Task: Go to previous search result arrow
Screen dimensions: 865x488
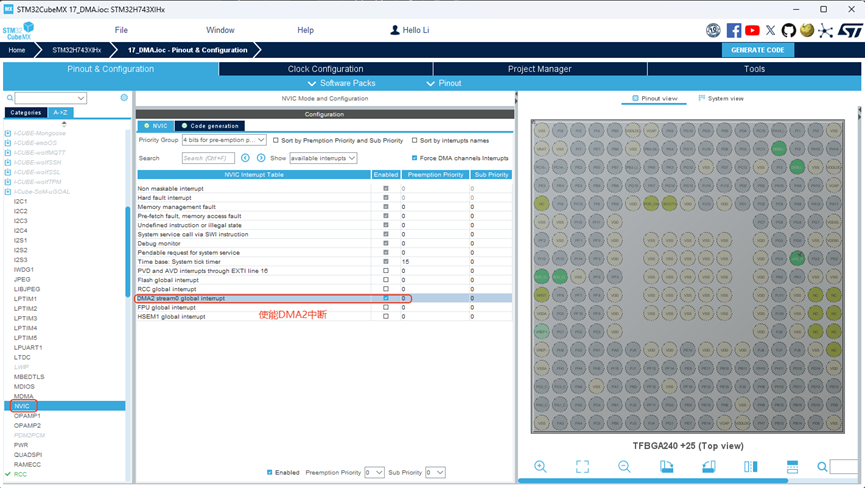Action: (245, 158)
